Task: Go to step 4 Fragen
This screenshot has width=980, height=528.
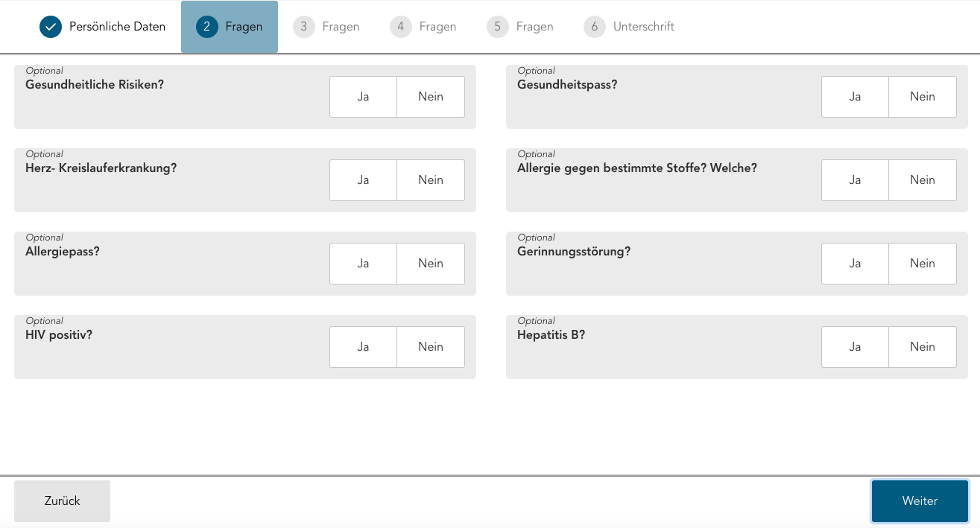Action: pyautogui.click(x=423, y=27)
